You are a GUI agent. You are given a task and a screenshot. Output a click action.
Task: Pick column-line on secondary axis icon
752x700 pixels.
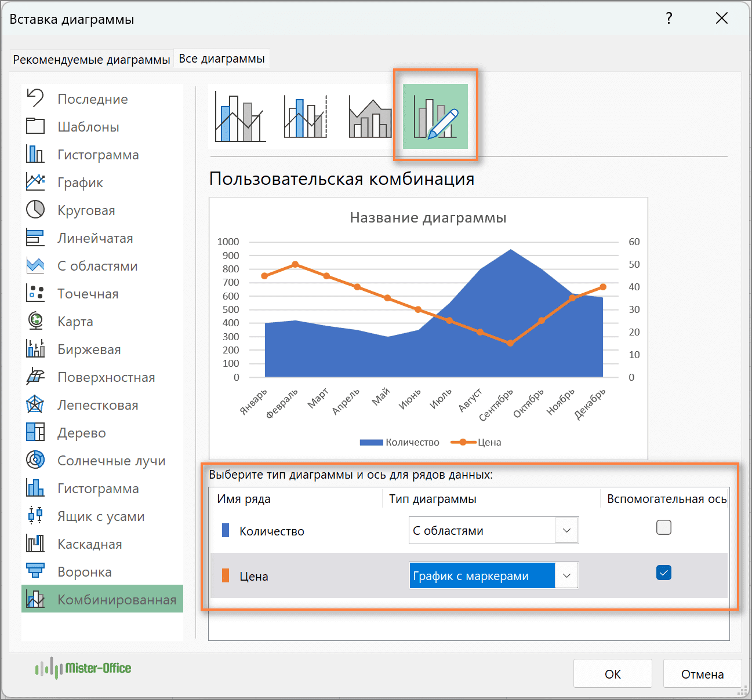[x=306, y=117]
